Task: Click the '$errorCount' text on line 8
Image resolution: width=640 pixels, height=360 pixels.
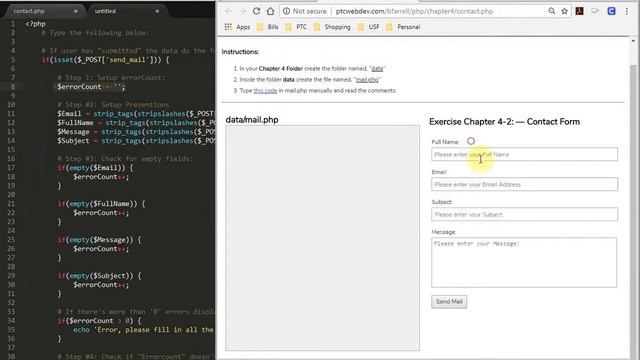Action: click(x=79, y=87)
